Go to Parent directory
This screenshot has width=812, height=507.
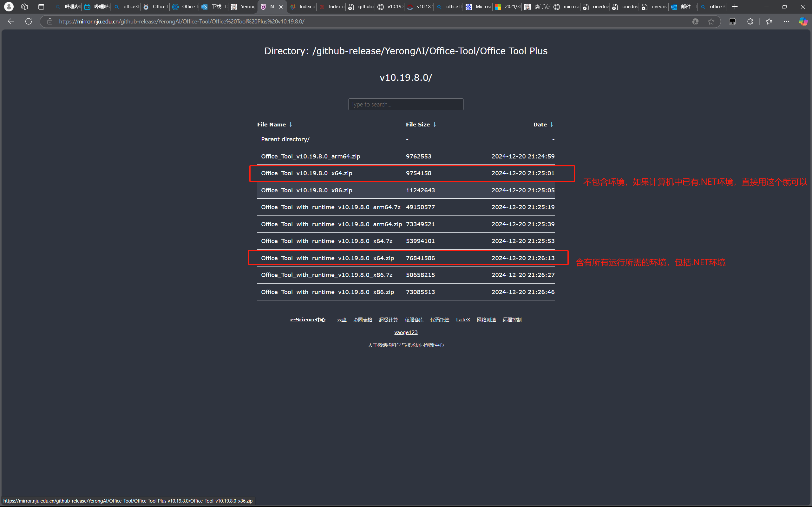pos(285,139)
